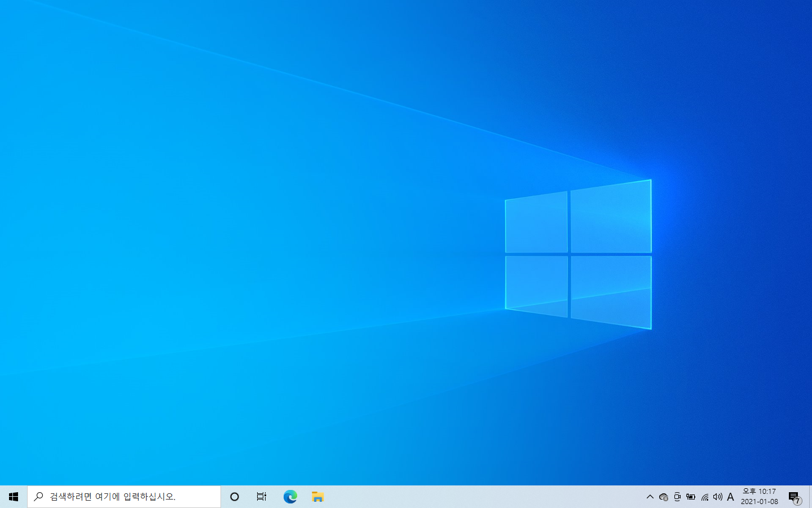Show hidden system tray icons
The image size is (812, 508).
[650, 497]
